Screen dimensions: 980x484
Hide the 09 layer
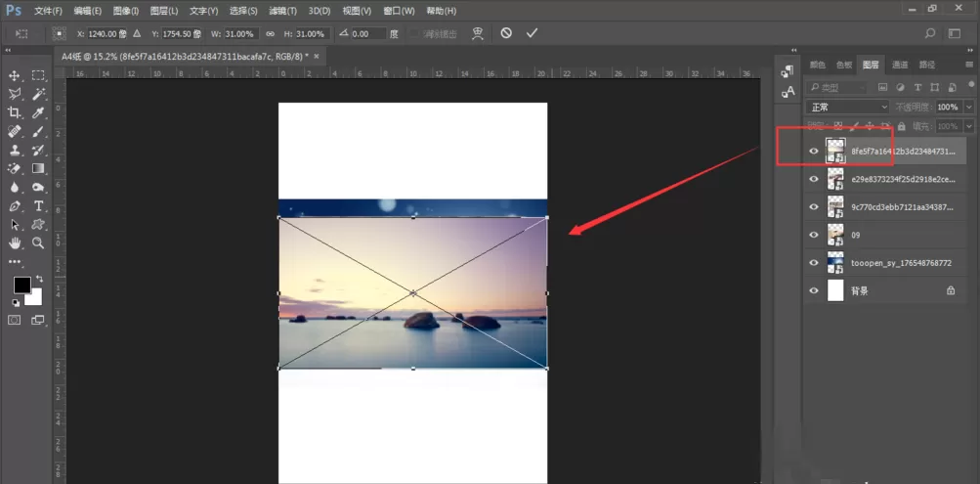(814, 235)
